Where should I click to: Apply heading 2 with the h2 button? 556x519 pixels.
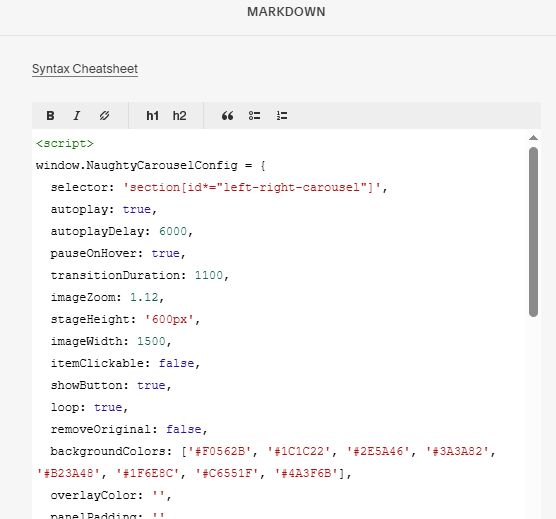click(x=179, y=116)
